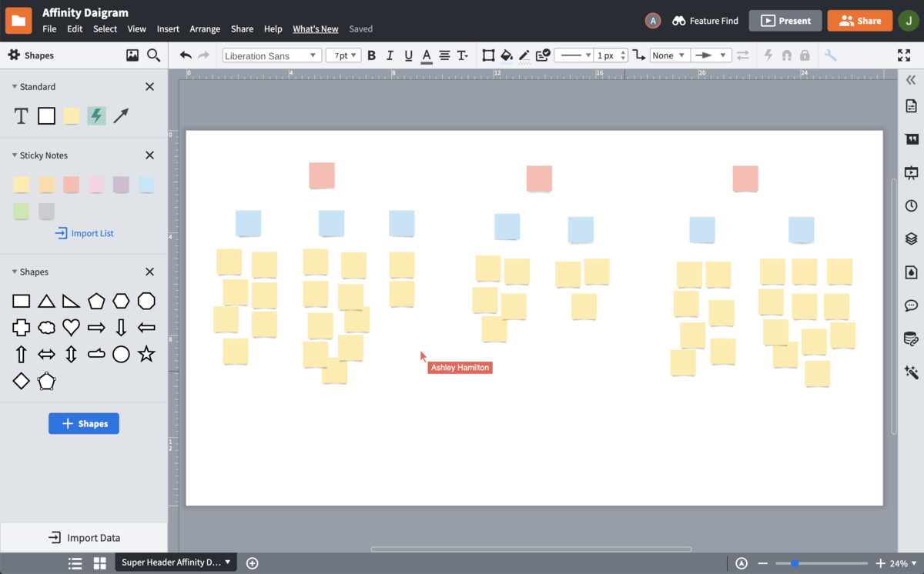The height and width of the screenshot is (574, 924).
Task: Click the magic wand icon in the right sidebar
Action: pyautogui.click(x=911, y=372)
